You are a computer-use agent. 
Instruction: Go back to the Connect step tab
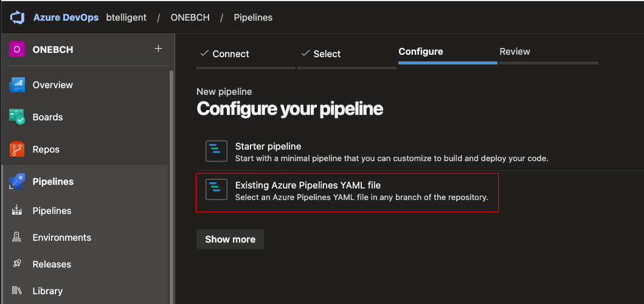click(x=224, y=54)
